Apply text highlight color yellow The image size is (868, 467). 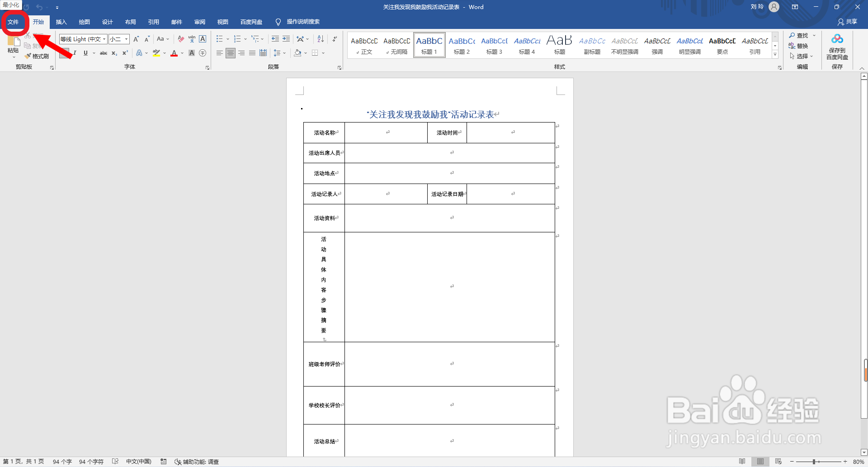[156, 53]
